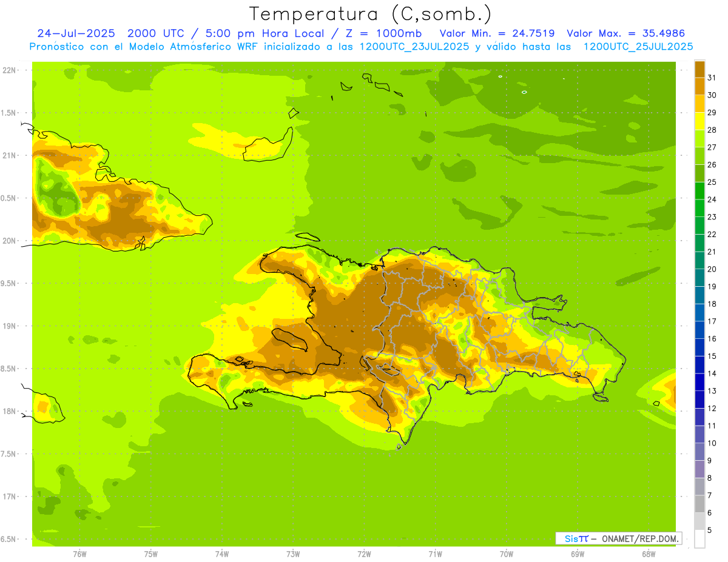Click the '75W' longitude label
Screen dimensions: 728x562
click(150, 554)
